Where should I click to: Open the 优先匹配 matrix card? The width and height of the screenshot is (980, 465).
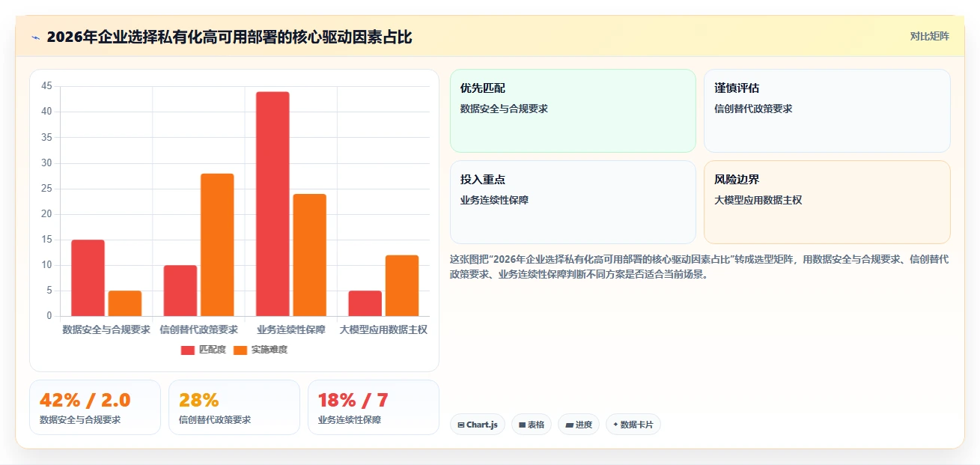pos(573,111)
